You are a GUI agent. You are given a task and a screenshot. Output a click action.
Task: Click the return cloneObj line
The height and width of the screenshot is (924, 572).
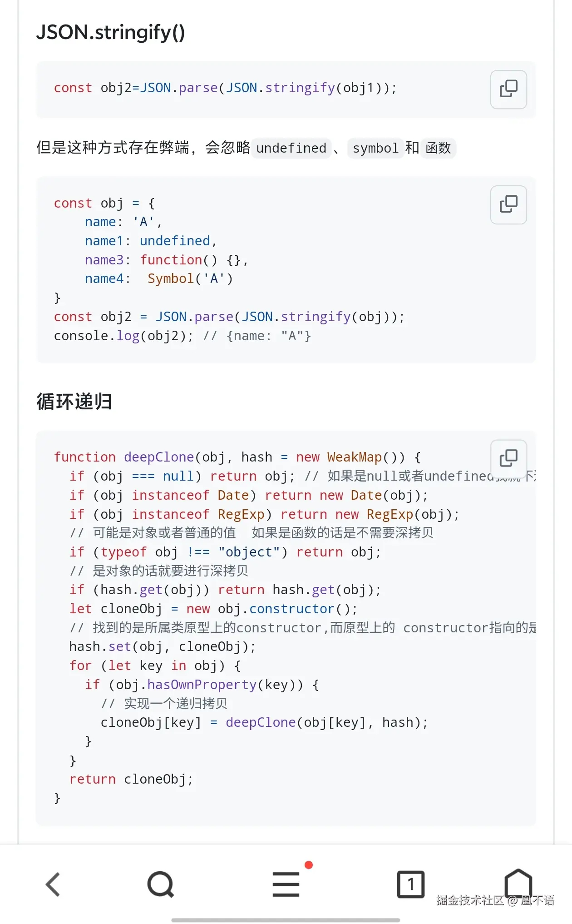(x=132, y=780)
